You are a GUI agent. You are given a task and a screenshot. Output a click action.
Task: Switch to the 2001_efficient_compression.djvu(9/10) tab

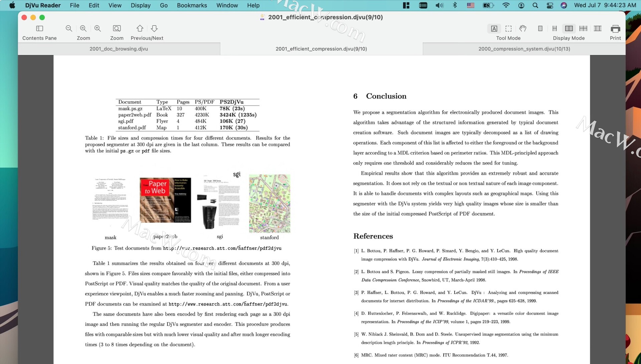point(321,49)
